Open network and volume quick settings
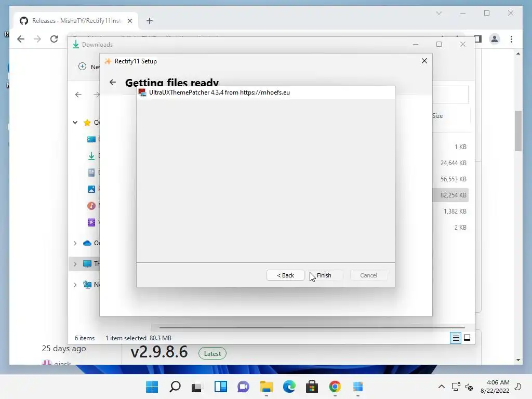The image size is (532, 399). (x=462, y=387)
